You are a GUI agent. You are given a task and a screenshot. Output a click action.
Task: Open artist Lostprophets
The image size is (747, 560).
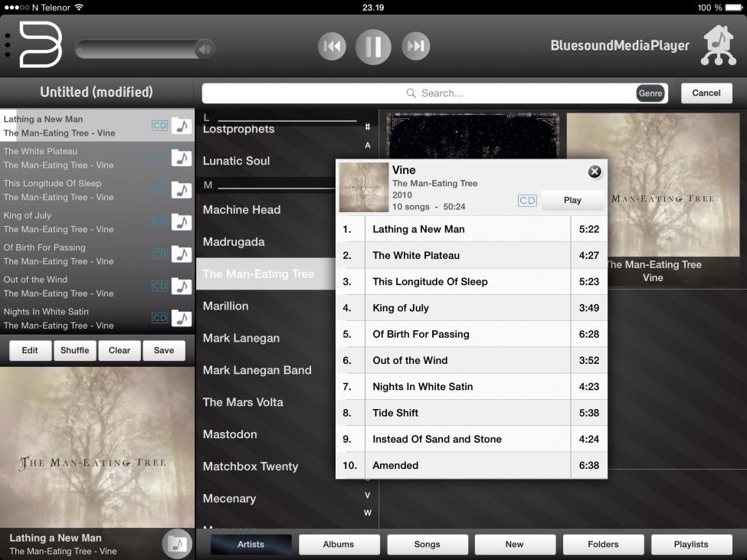click(239, 129)
